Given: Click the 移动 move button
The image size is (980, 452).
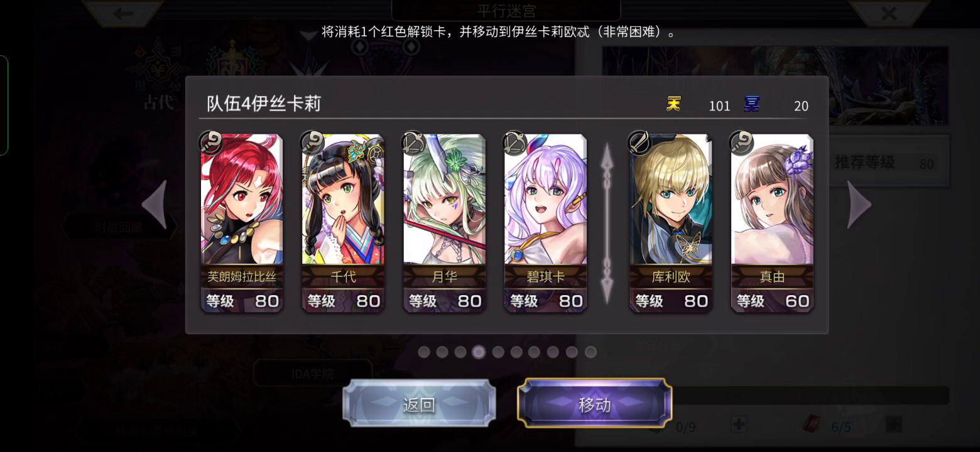Looking at the screenshot, I should pos(594,404).
